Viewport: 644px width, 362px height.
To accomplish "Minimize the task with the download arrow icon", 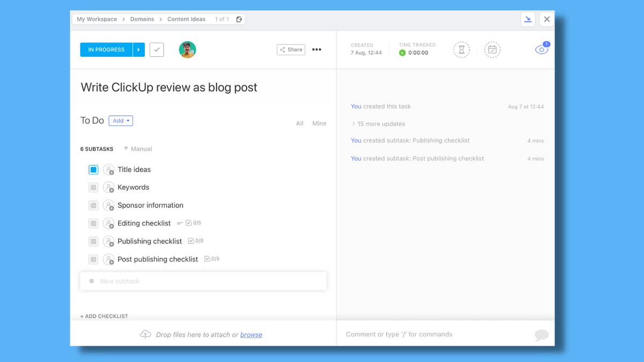I will [528, 19].
